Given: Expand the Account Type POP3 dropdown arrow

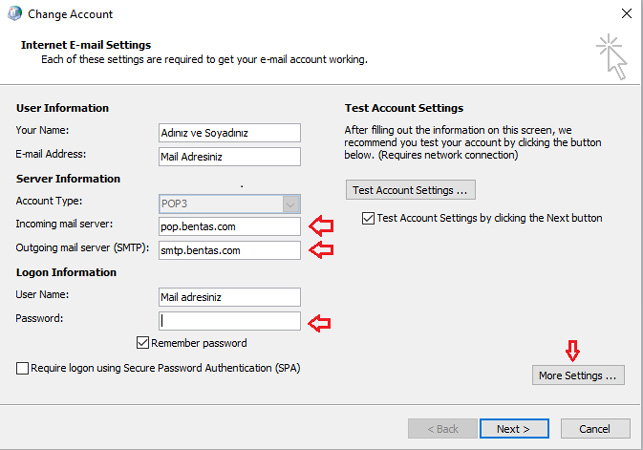Looking at the screenshot, I should click(291, 204).
